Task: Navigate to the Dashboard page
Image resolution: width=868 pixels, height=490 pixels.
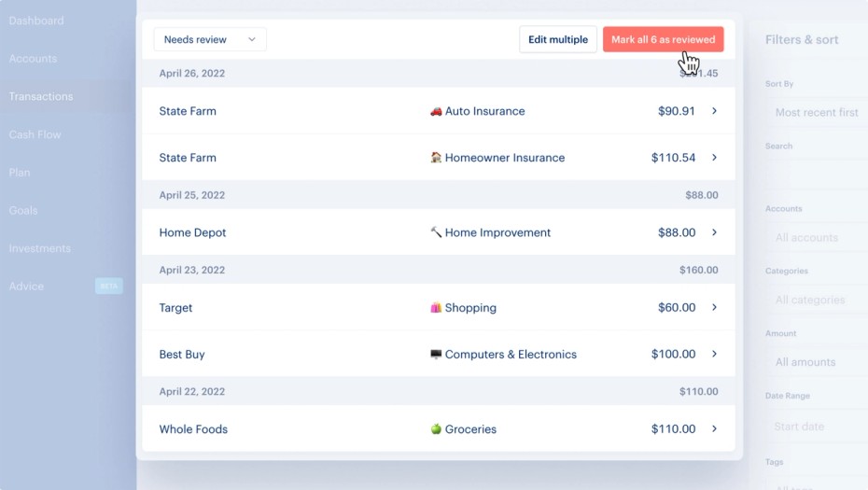Action: 36,21
